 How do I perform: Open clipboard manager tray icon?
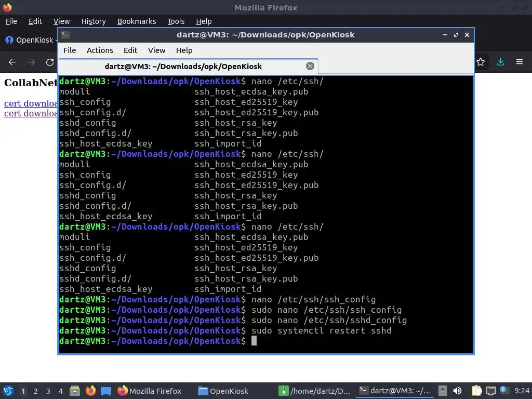[x=477, y=391]
